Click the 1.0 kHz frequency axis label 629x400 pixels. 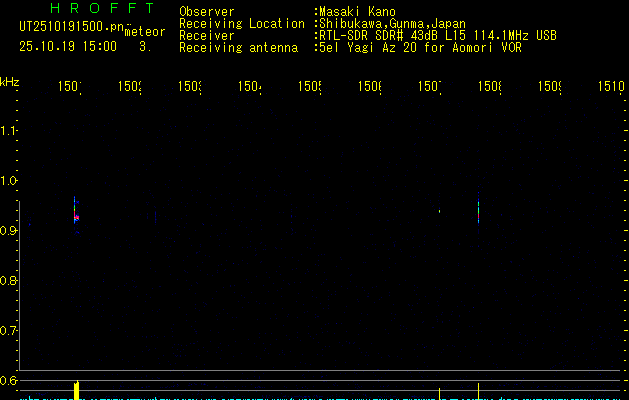tap(8, 181)
